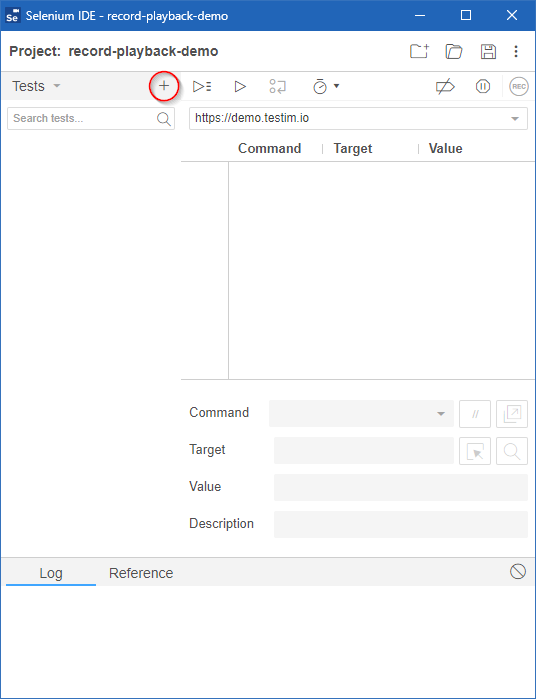Run all tests in the project

coord(202,86)
